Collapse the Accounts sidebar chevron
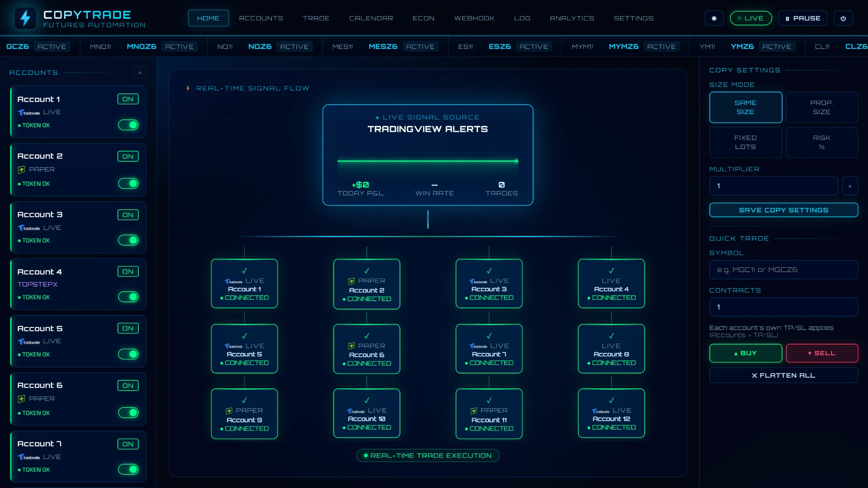This screenshot has width=868, height=488. (x=140, y=72)
